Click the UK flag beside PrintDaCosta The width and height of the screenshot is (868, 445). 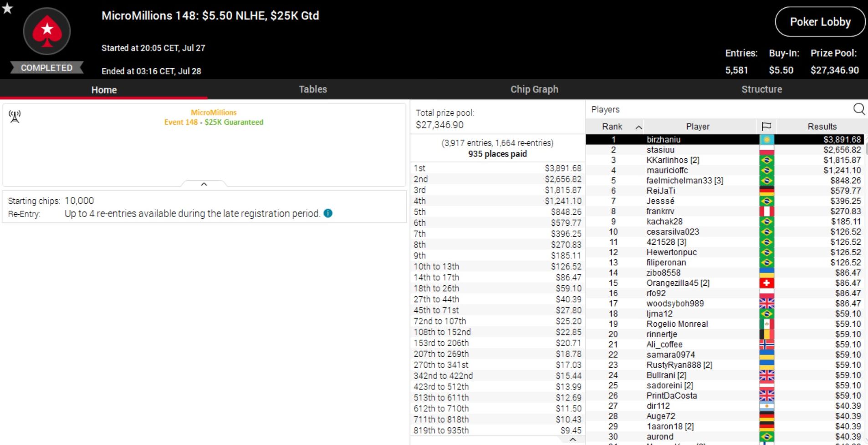pos(766,395)
